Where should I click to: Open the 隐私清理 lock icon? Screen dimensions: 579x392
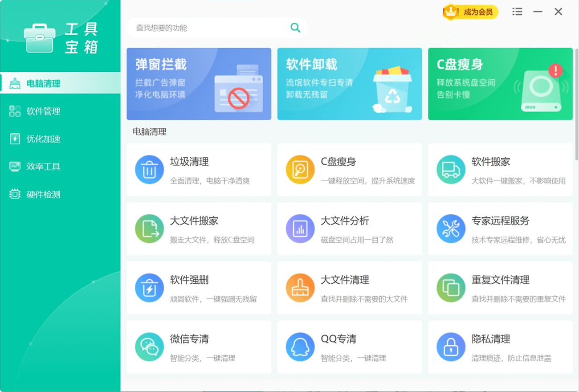(x=451, y=347)
